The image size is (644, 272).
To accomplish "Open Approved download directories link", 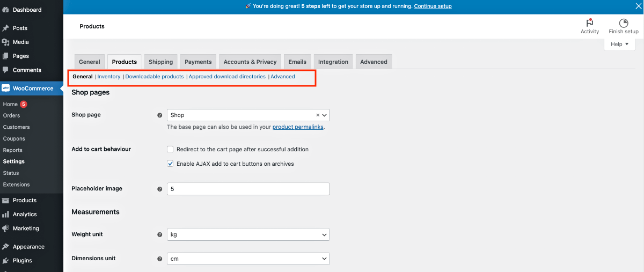I will coord(227,77).
